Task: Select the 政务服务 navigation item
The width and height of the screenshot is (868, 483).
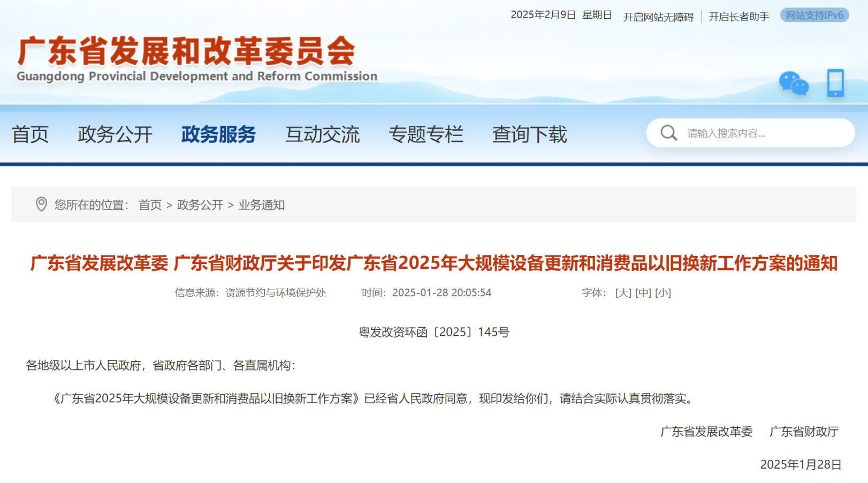Action: 218,134
